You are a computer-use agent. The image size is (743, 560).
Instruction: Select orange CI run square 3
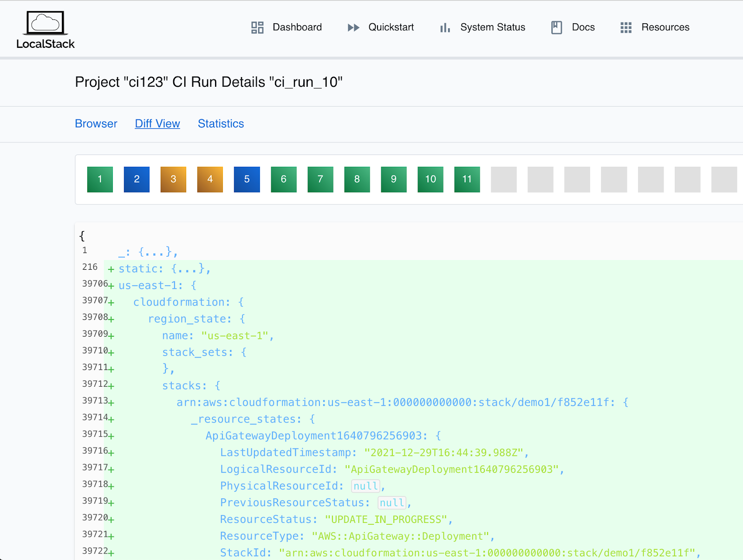[x=173, y=179]
